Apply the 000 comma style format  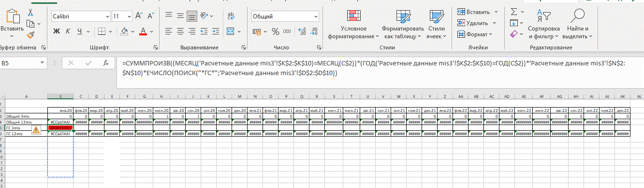(x=288, y=31)
